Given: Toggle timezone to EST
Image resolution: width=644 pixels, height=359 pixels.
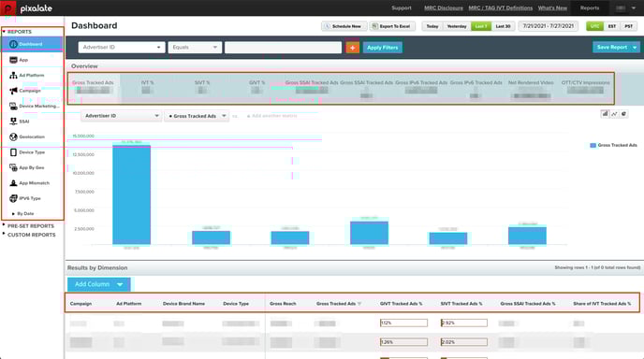Looking at the screenshot, I should tap(612, 26).
